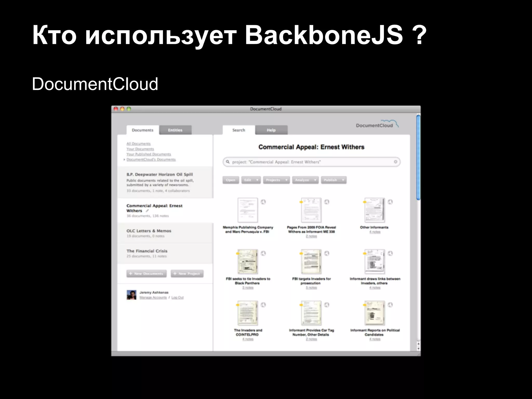The width and height of the screenshot is (532, 399).
Task: Open Other Informants document thumbnail
Action: [x=375, y=210]
